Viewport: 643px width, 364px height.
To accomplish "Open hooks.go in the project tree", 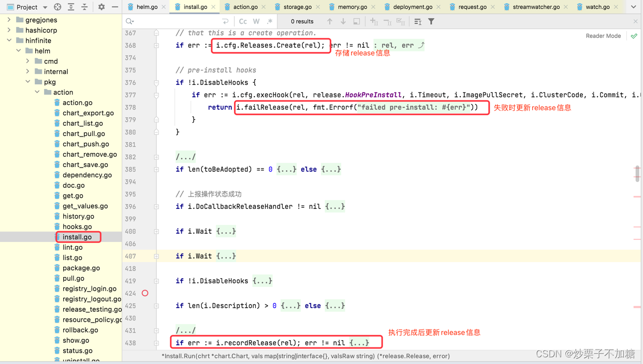I will tap(77, 226).
